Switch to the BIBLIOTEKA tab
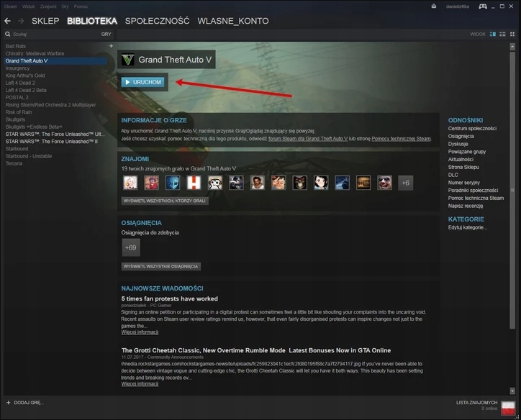The height and width of the screenshot is (420, 521). coord(92,21)
